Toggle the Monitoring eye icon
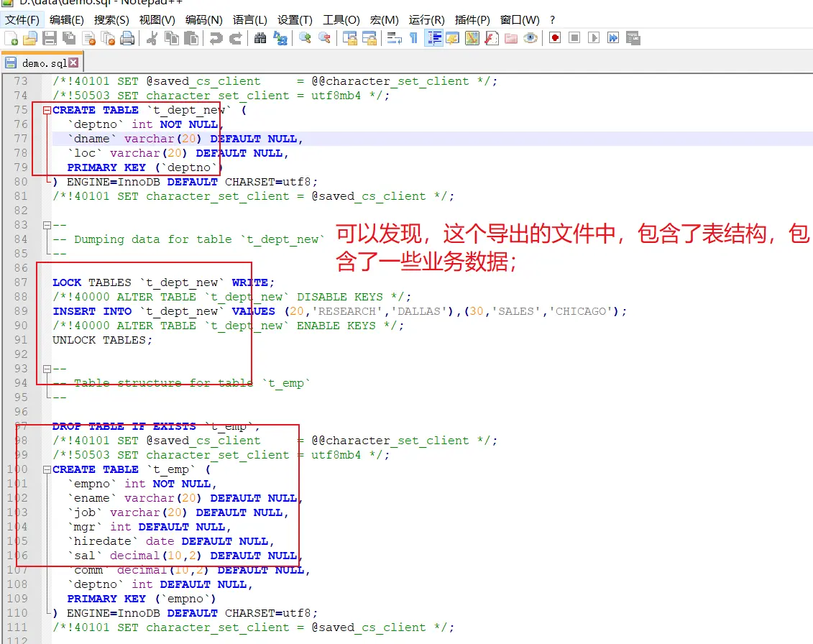 (530, 38)
